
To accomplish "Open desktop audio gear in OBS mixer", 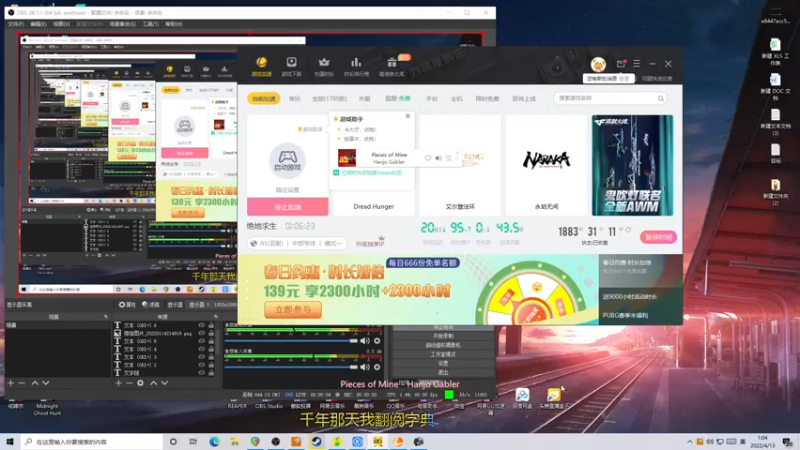I will (377, 341).
